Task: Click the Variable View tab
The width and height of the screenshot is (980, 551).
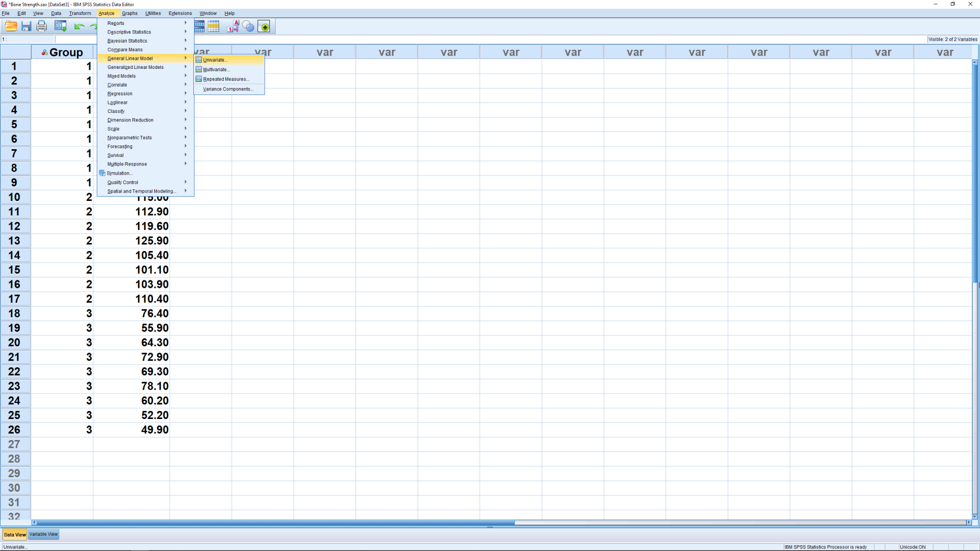Action: [x=43, y=533]
